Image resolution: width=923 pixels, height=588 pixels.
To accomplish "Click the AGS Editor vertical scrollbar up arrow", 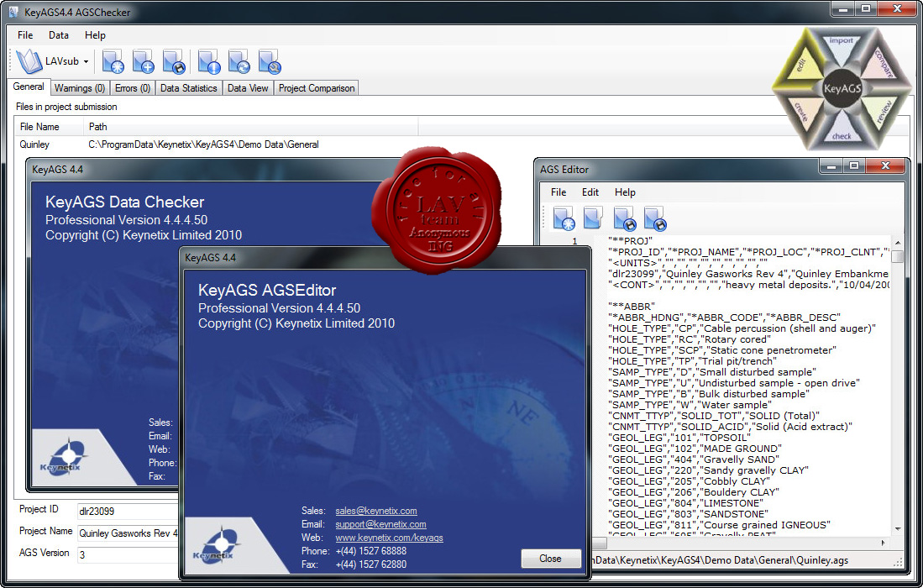I will click(897, 242).
